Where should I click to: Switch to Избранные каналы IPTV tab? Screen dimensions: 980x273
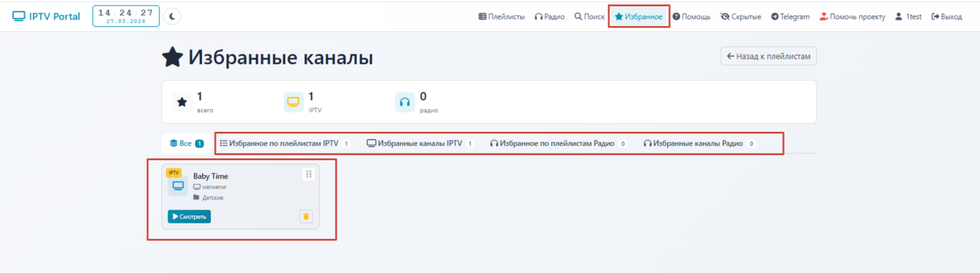[x=420, y=144]
